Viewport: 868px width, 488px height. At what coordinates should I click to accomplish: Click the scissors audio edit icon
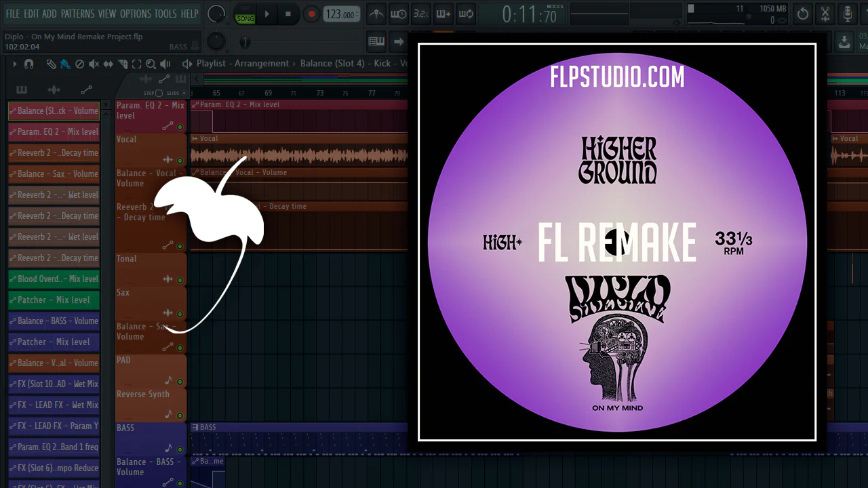click(x=825, y=14)
